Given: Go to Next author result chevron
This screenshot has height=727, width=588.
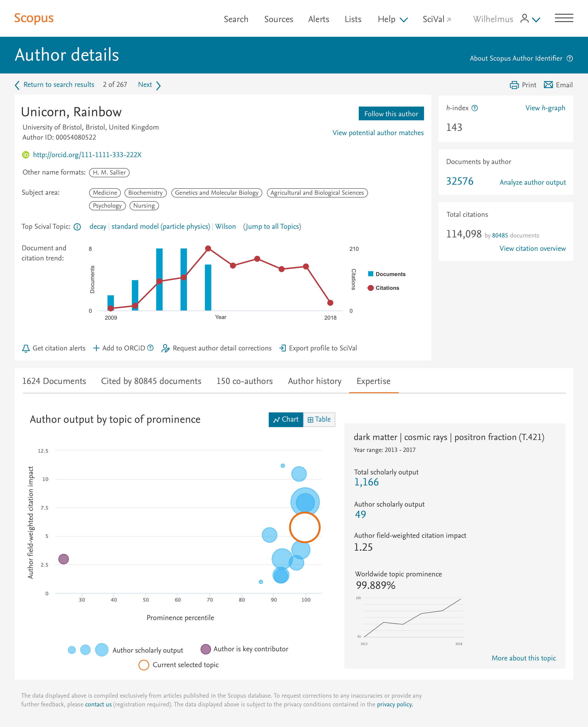Looking at the screenshot, I should [158, 85].
